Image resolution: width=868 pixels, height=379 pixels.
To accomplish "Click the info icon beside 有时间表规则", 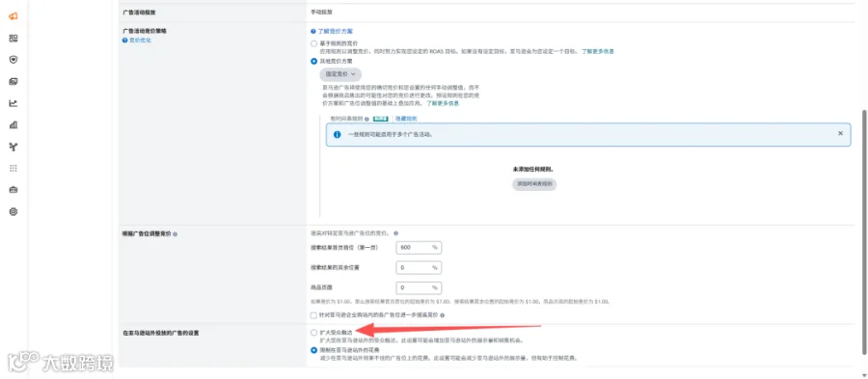I will [367, 119].
